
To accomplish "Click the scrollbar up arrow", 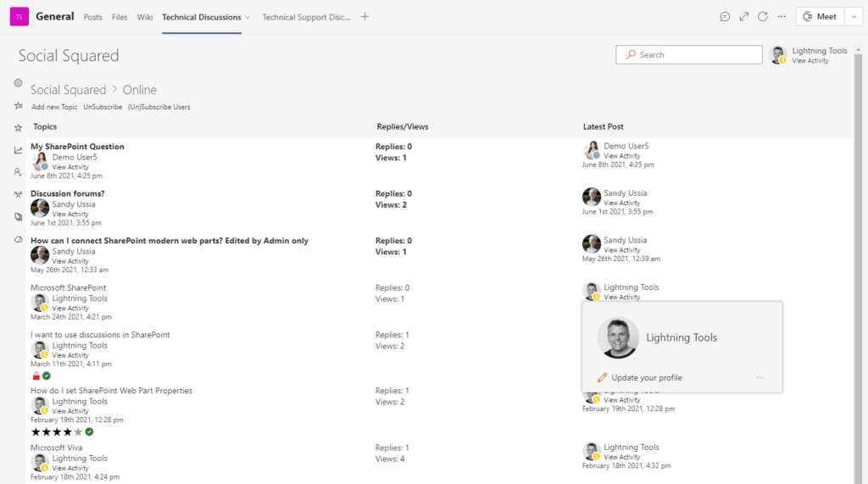I will [859, 41].
